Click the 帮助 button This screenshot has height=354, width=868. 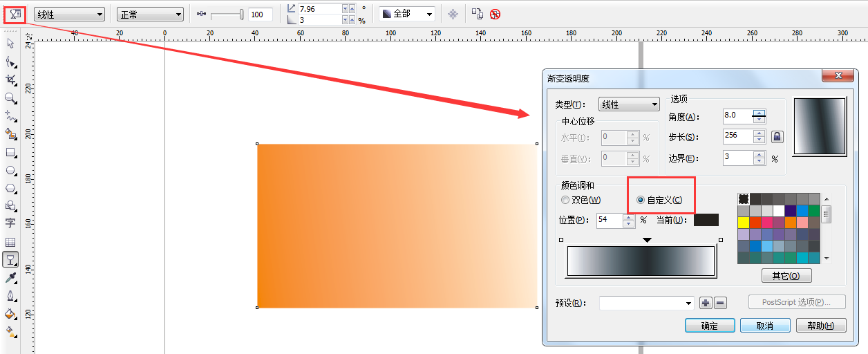click(820, 326)
